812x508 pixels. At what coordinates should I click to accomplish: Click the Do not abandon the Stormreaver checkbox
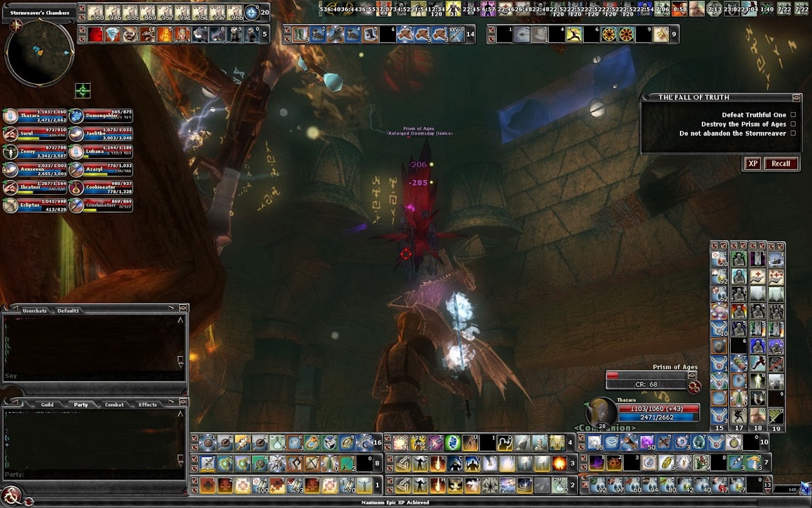pos(793,133)
